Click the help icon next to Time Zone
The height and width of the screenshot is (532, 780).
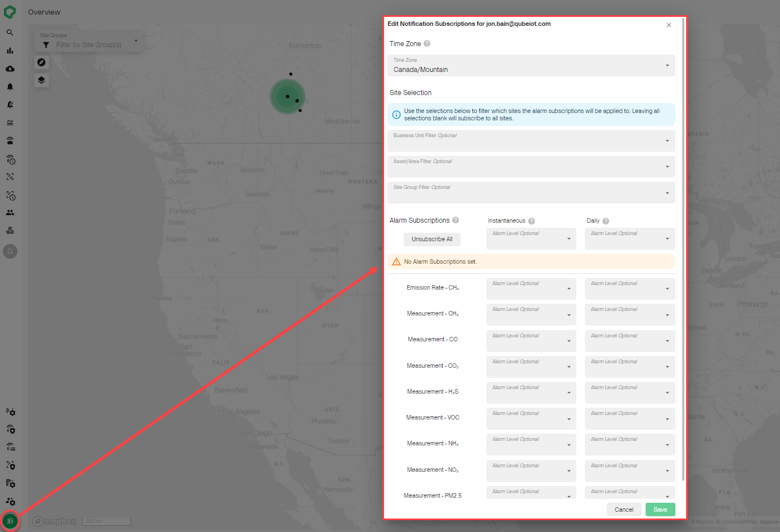[x=427, y=44]
